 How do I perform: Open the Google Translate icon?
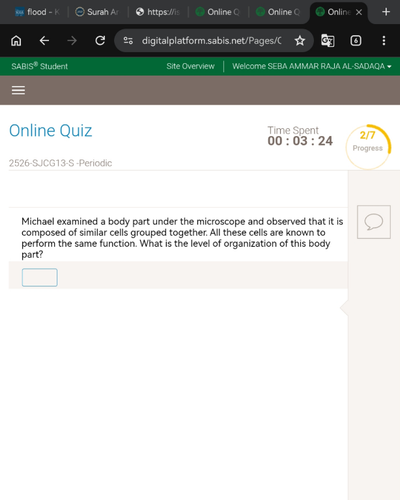pos(328,41)
